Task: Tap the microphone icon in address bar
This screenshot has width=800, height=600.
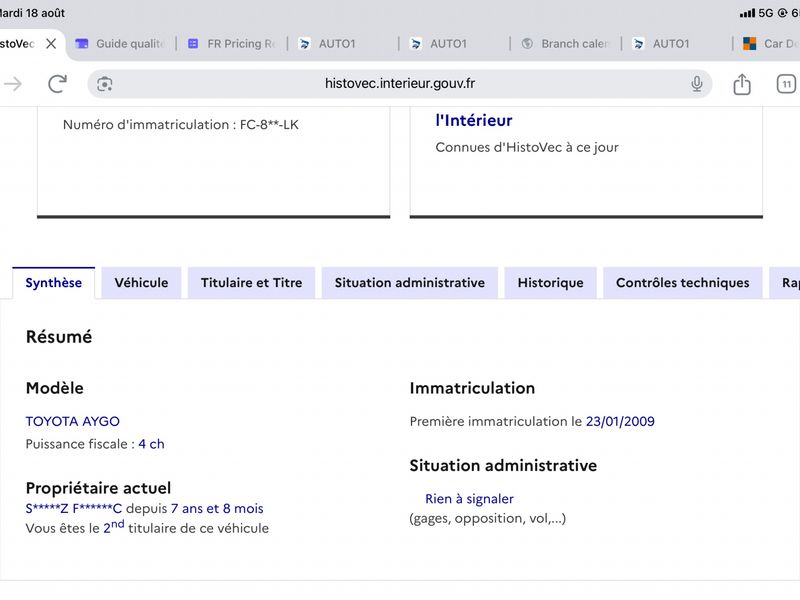Action: [x=696, y=84]
